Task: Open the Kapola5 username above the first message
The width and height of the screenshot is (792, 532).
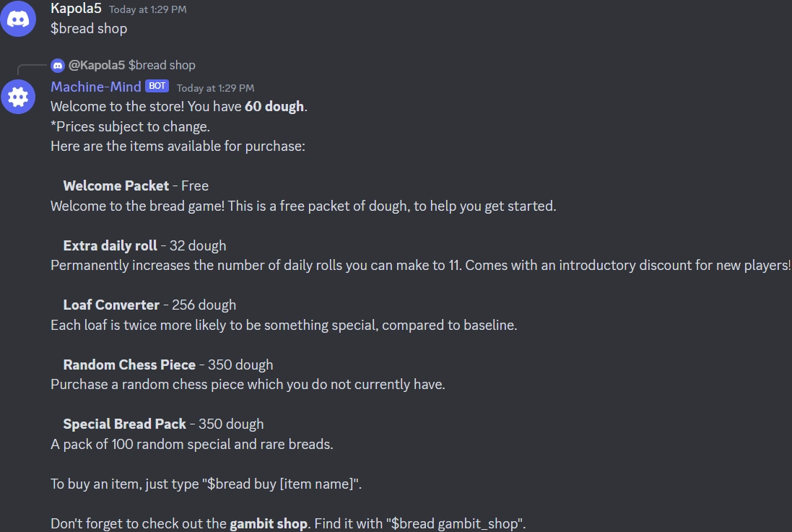Action: tap(76, 9)
